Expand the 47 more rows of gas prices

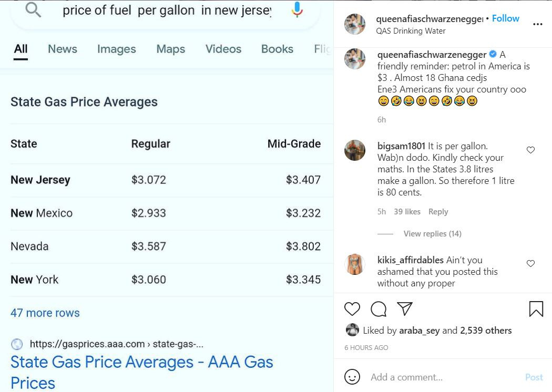[x=45, y=313]
